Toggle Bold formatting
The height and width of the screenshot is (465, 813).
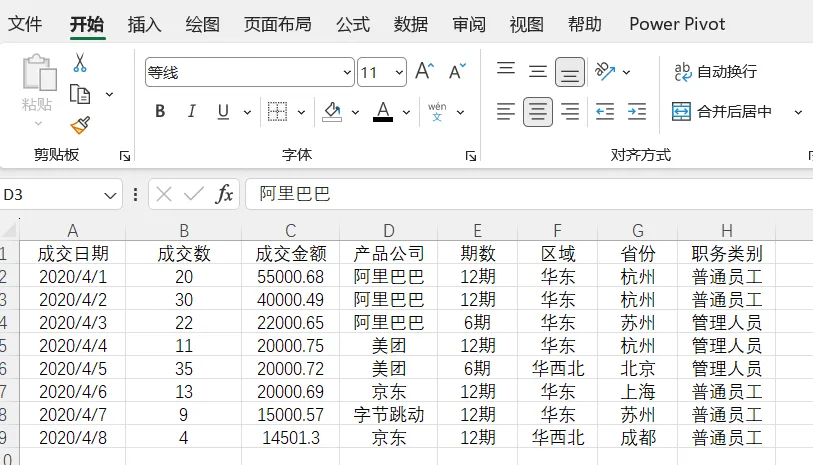(160, 111)
